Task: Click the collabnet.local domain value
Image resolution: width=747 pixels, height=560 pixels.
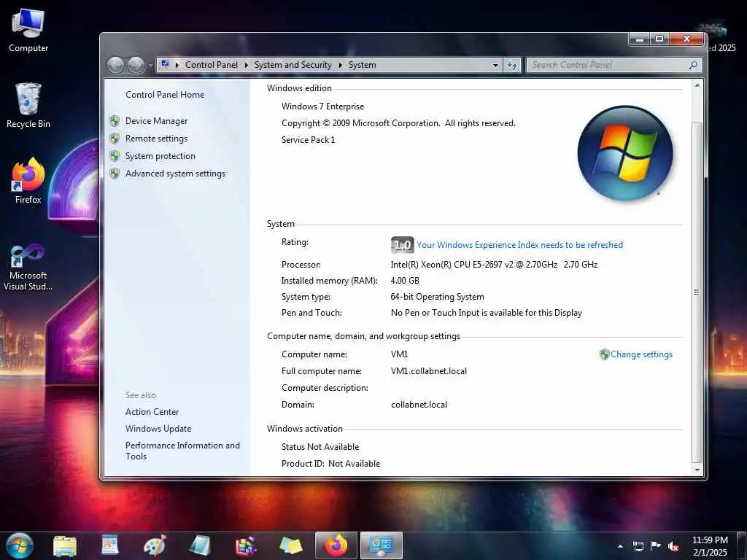Action: 419,404
